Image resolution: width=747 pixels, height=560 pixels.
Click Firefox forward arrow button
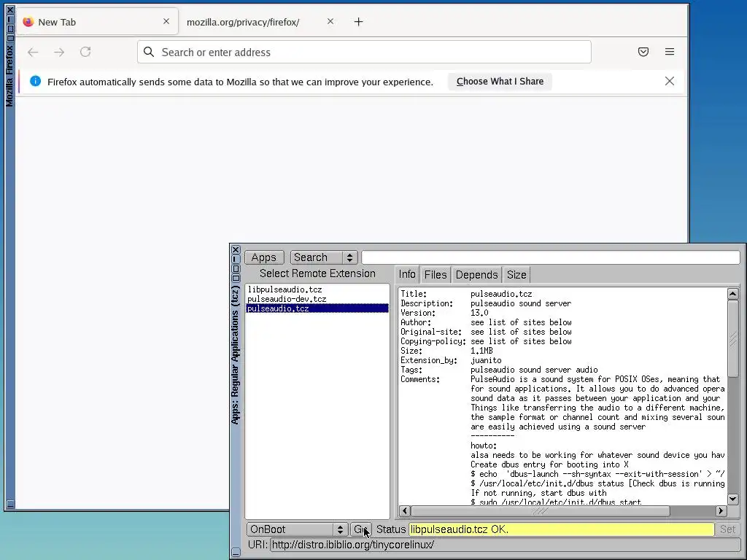point(59,52)
